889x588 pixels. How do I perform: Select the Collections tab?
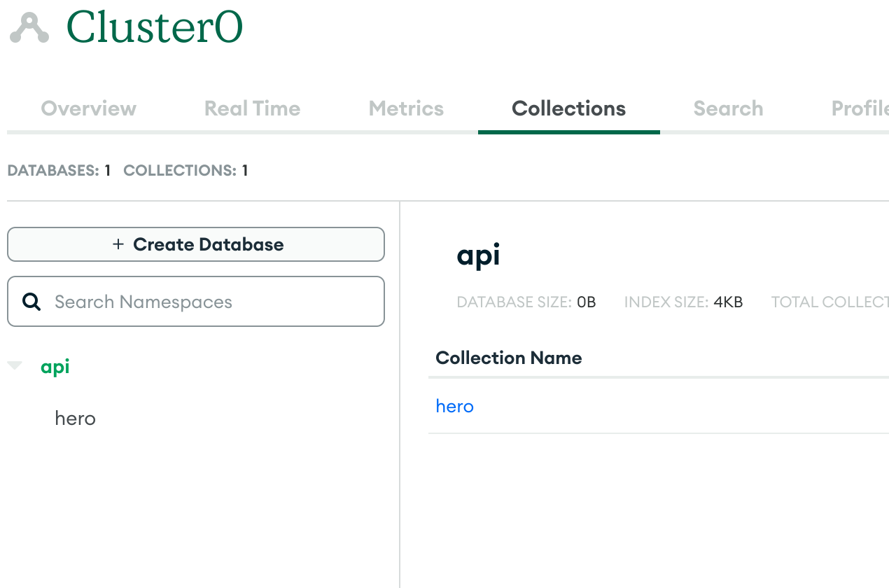coord(568,108)
